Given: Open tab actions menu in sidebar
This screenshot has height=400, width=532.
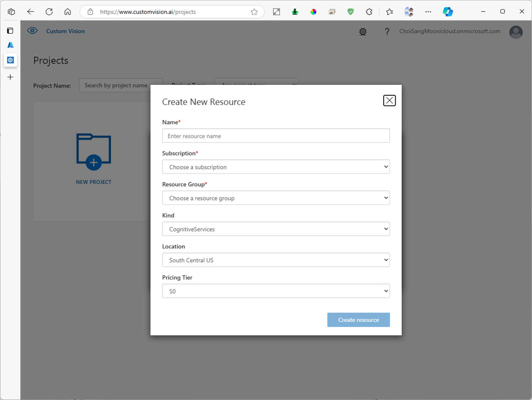Looking at the screenshot, I should [10, 31].
